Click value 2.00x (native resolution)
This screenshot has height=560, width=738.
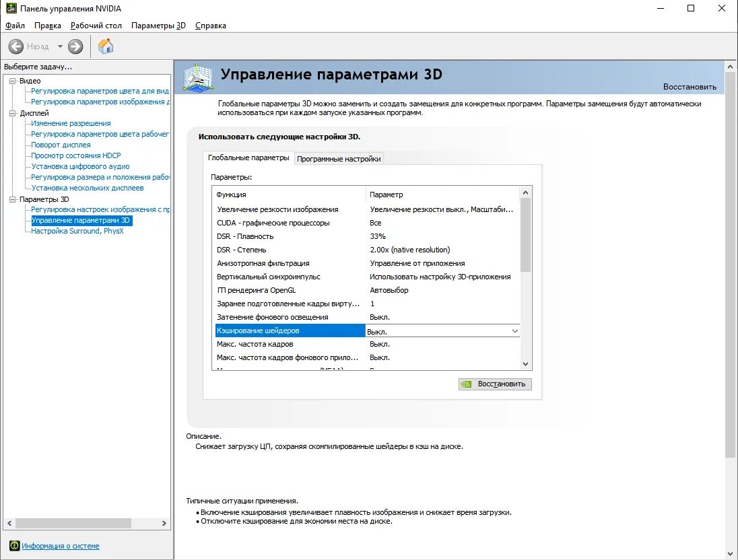[410, 250]
